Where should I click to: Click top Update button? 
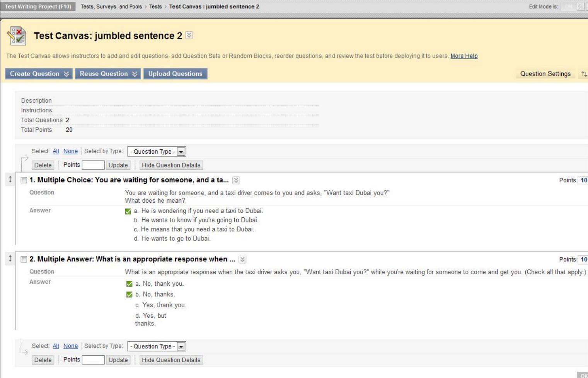click(x=118, y=165)
